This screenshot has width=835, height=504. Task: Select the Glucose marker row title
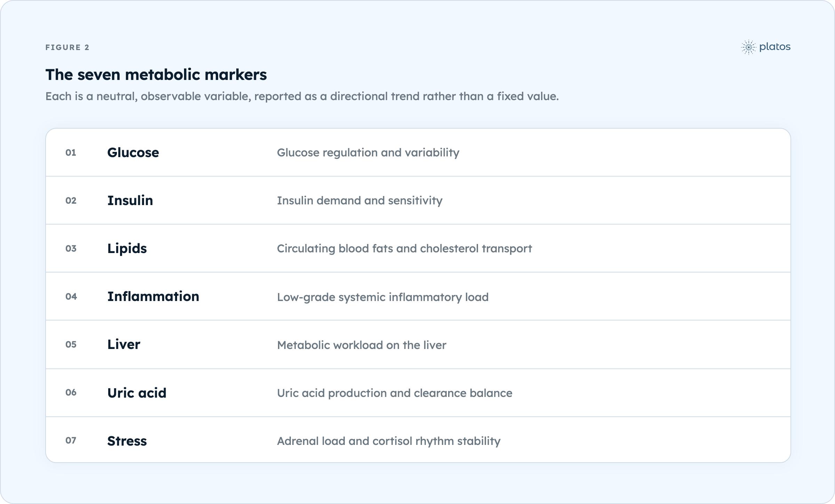click(x=133, y=153)
